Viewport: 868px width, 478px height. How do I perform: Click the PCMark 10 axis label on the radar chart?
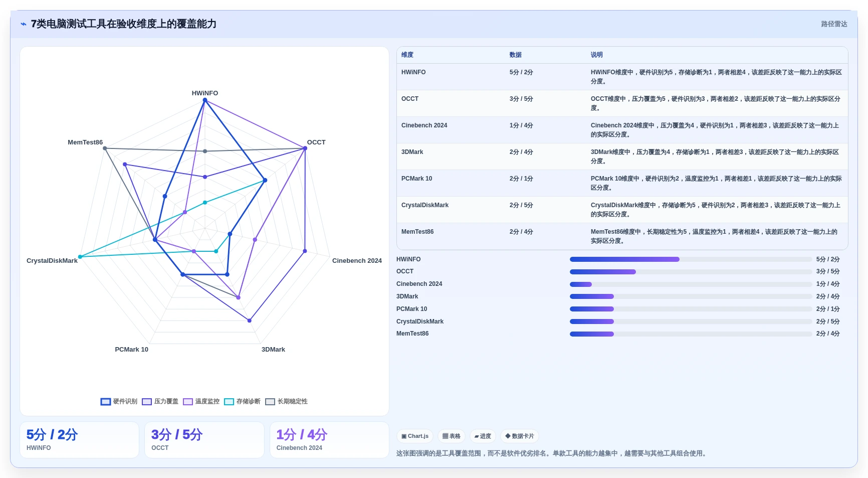[132, 350]
